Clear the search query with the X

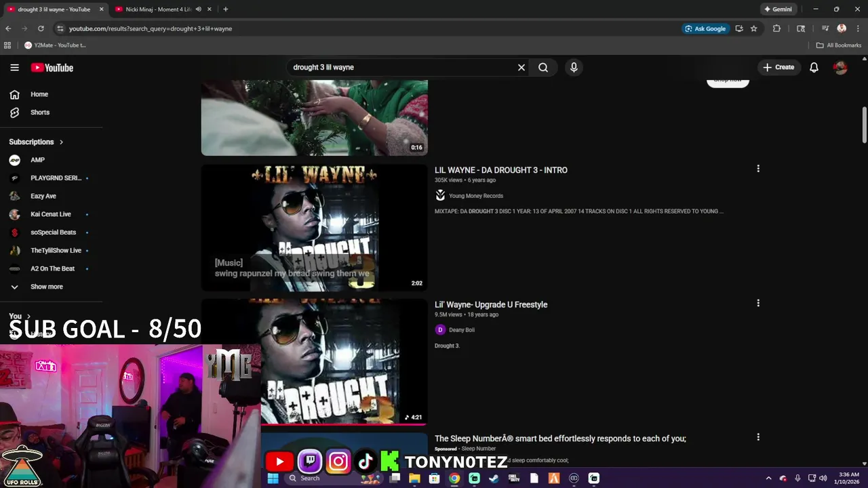(521, 67)
